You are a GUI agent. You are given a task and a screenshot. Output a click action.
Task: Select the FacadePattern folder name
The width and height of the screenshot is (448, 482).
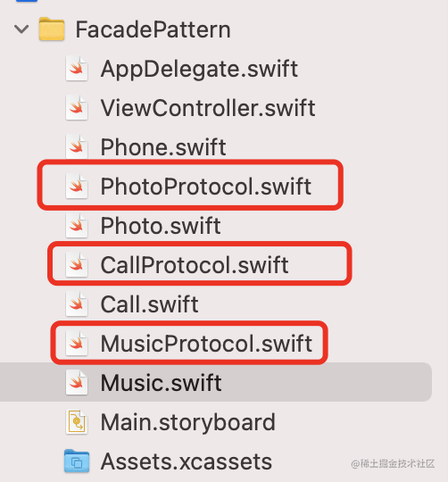click(x=153, y=29)
